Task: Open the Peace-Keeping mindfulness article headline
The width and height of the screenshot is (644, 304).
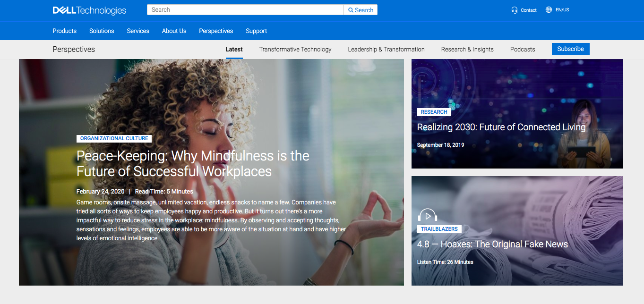Action: click(193, 163)
